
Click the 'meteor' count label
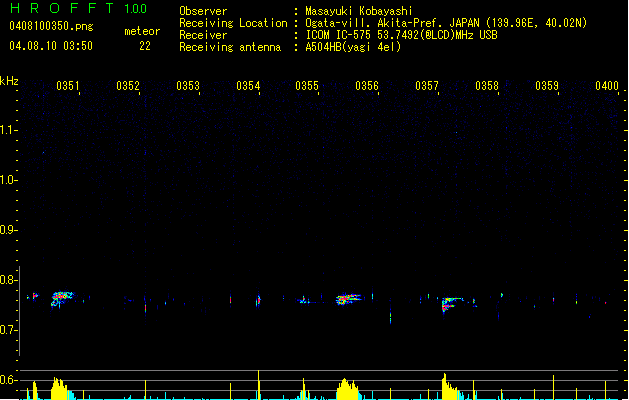142,31
